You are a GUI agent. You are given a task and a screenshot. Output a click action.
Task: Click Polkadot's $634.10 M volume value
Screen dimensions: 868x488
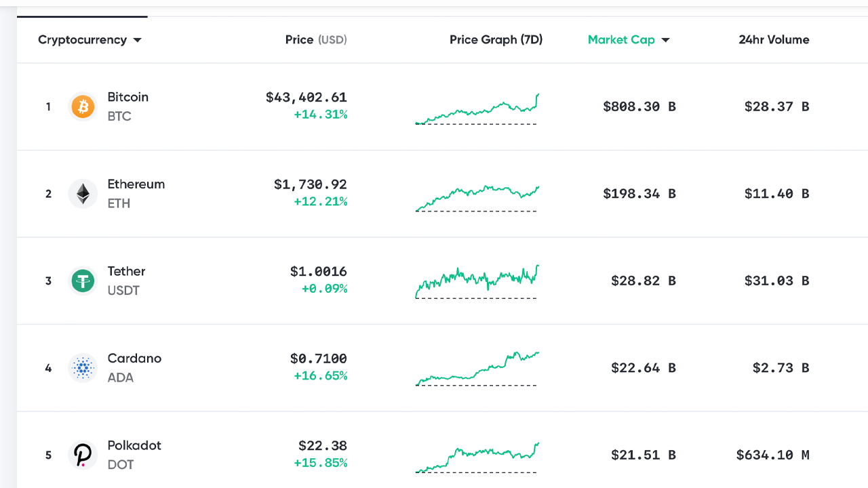click(x=772, y=455)
